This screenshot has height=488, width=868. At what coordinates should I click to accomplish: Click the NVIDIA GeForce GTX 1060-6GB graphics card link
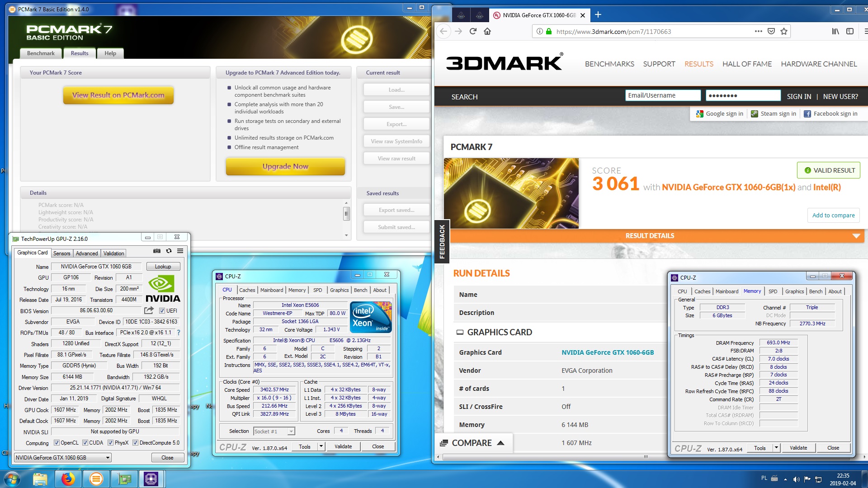coord(608,352)
